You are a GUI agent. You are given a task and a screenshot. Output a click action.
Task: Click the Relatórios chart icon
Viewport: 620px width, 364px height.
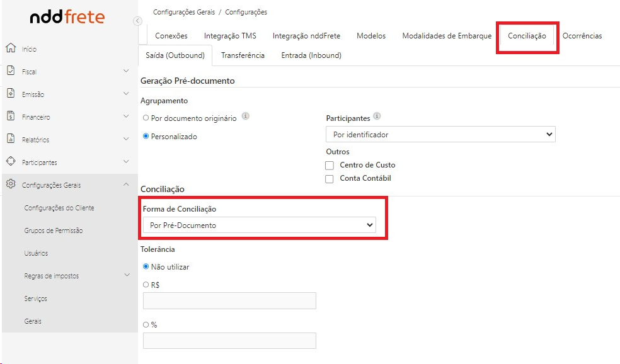coord(10,139)
